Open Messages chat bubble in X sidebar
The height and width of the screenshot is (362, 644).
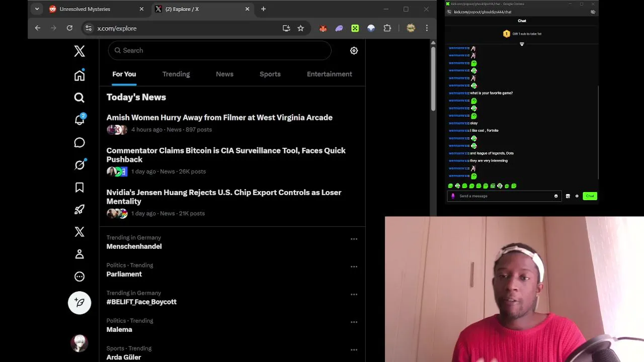pos(79,143)
